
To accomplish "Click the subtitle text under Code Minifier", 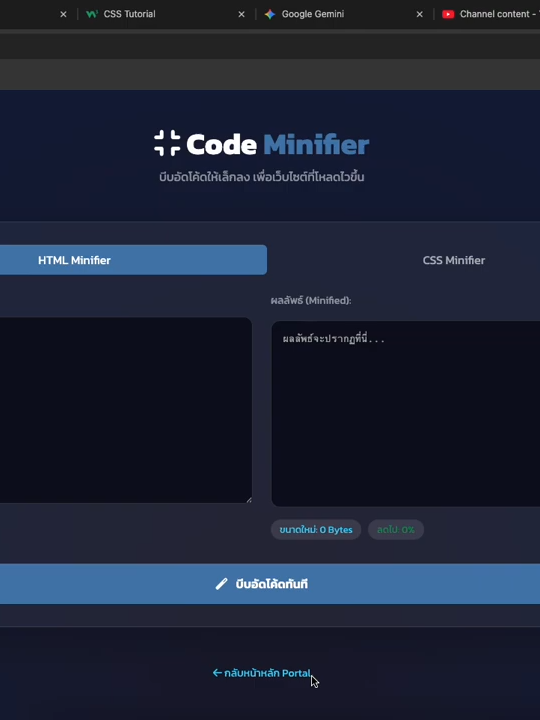I will [x=262, y=177].
